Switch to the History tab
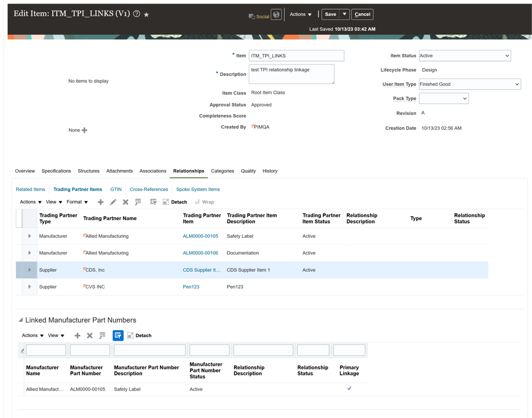This screenshot has width=532, height=418. pyautogui.click(x=270, y=171)
